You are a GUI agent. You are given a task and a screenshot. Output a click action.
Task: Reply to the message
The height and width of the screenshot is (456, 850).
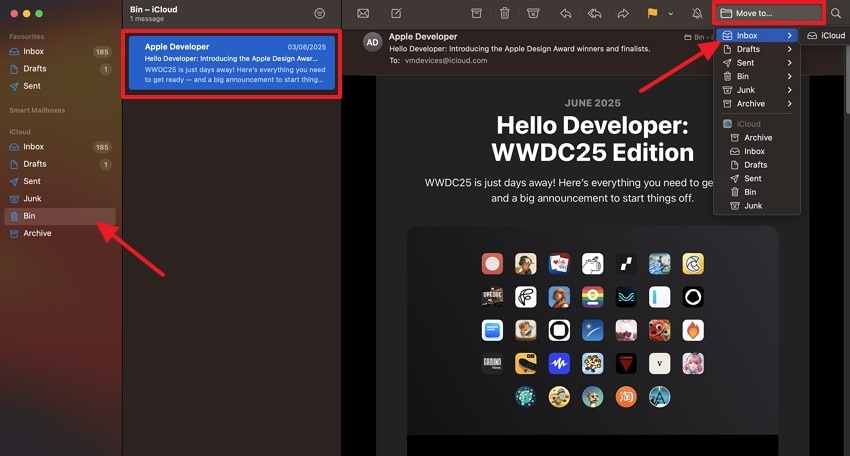(x=565, y=14)
